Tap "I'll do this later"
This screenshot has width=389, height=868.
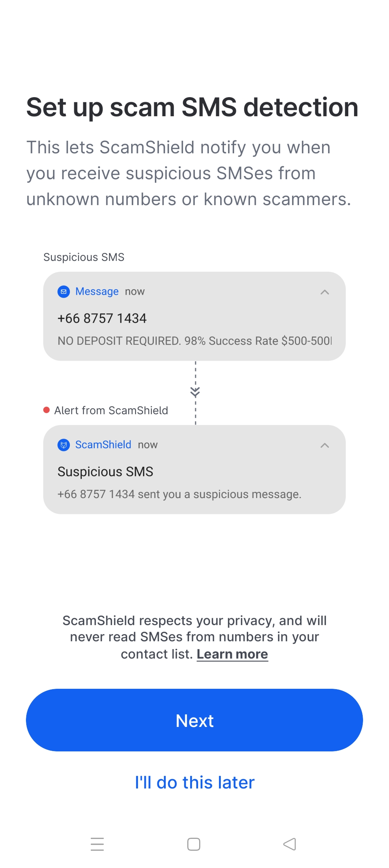[195, 782]
